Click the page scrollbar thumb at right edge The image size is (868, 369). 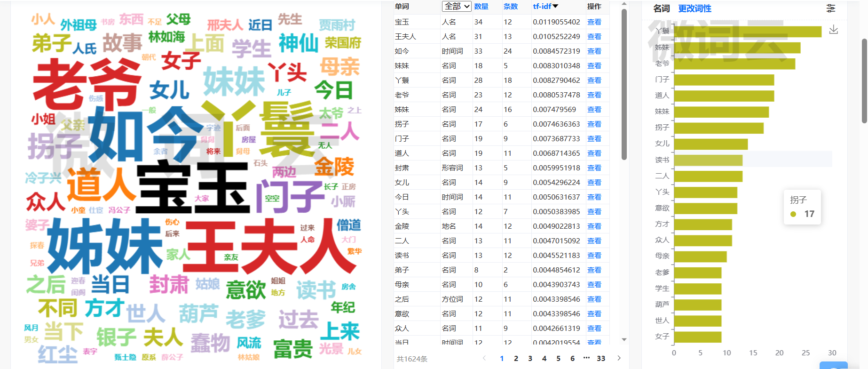click(x=864, y=81)
